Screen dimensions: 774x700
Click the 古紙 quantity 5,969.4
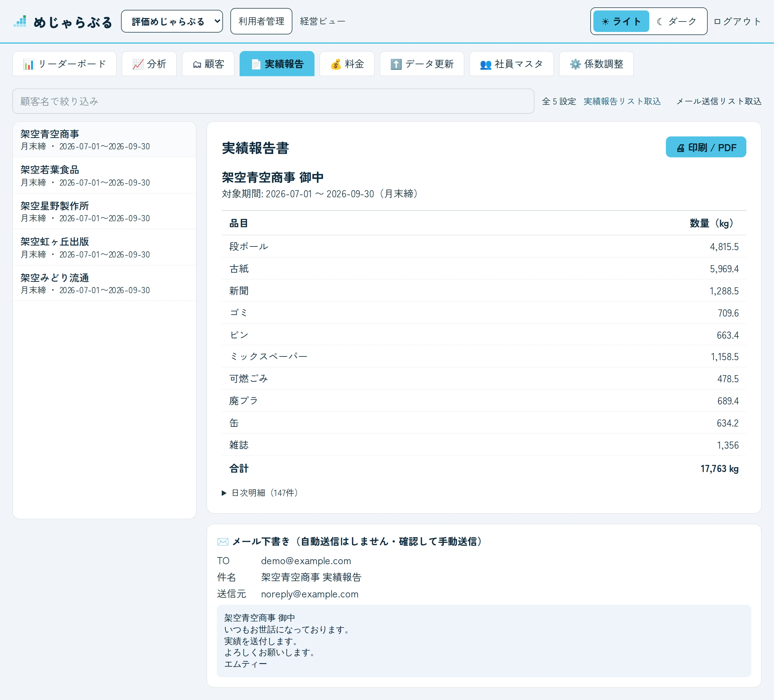724,269
